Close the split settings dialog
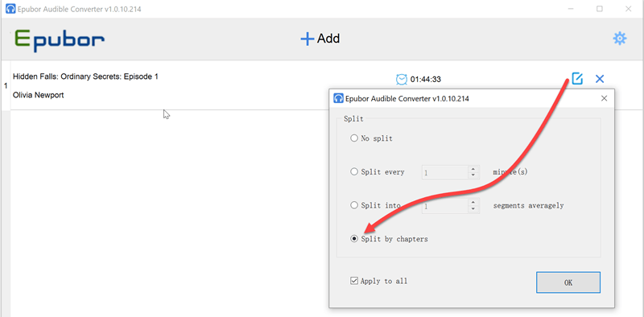The image size is (644, 317). pyautogui.click(x=605, y=98)
